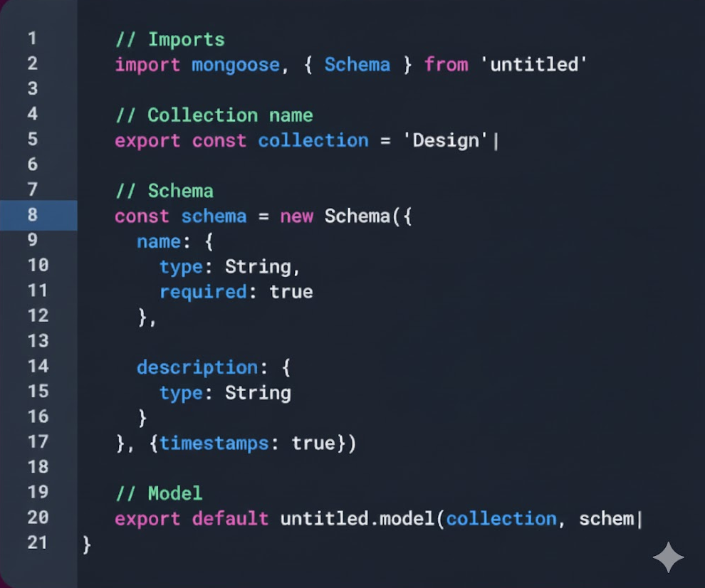Click the 'default' keyword on line 20
Screen dimensions: 705x588
point(230,518)
